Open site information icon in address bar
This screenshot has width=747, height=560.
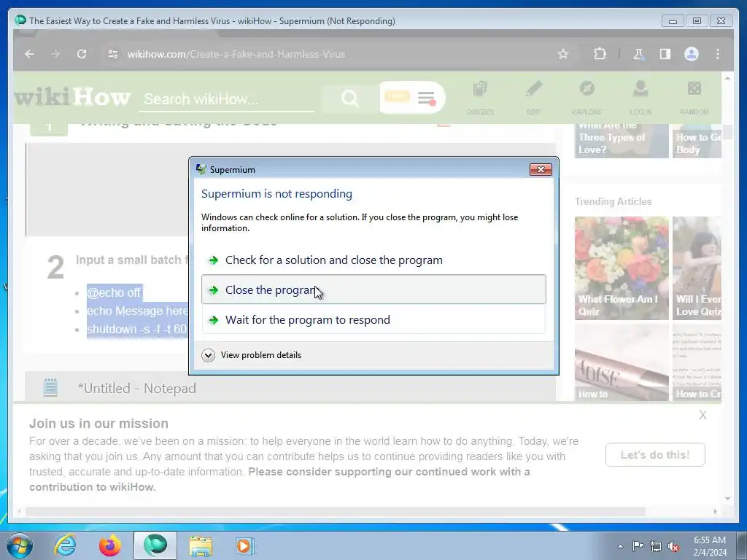tap(113, 54)
